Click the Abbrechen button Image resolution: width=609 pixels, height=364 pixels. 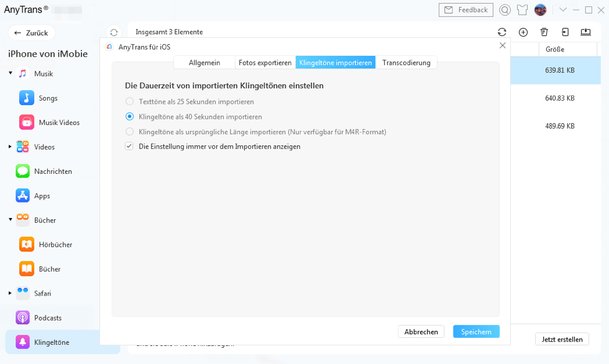421,332
